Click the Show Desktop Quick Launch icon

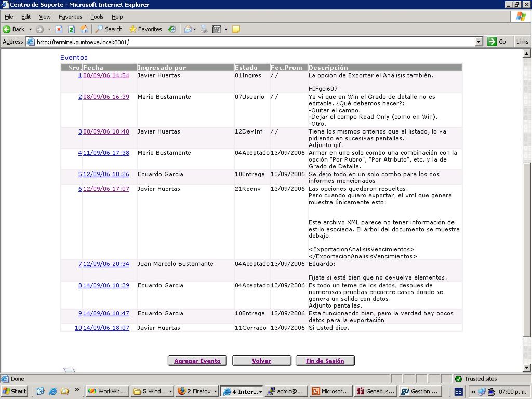pos(41,391)
